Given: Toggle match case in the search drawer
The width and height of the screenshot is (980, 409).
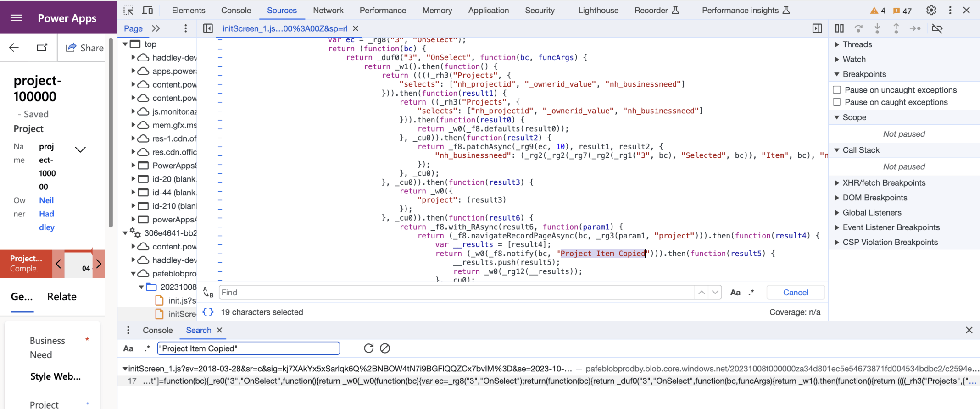Looking at the screenshot, I should click(128, 348).
